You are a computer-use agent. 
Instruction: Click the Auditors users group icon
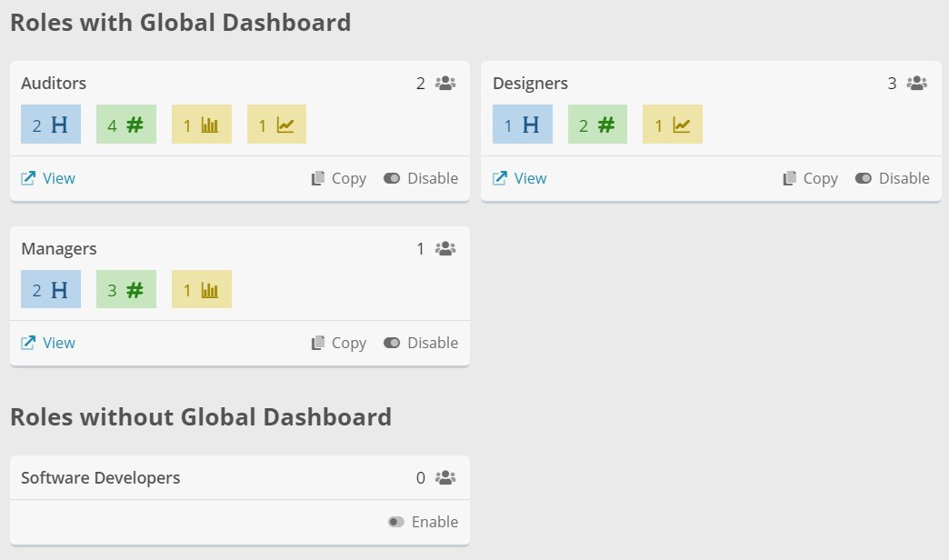click(445, 84)
